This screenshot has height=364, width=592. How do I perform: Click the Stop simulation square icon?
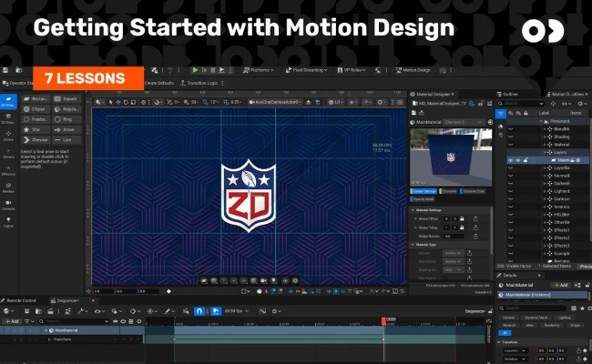[x=212, y=70]
